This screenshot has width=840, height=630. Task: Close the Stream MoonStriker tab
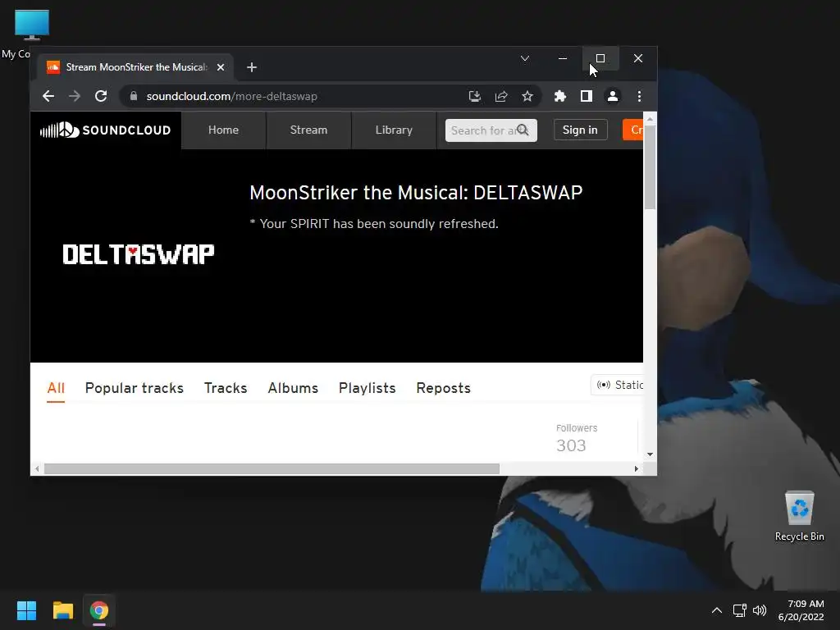[x=220, y=67]
